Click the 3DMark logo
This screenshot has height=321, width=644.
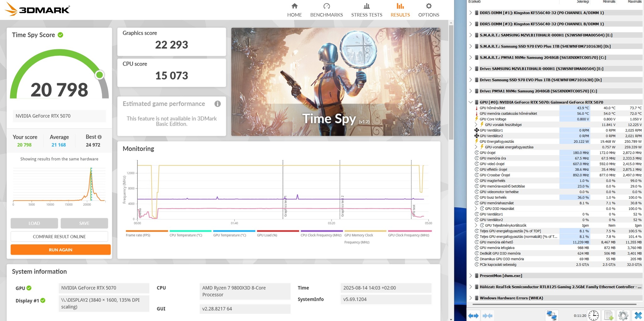38,9
